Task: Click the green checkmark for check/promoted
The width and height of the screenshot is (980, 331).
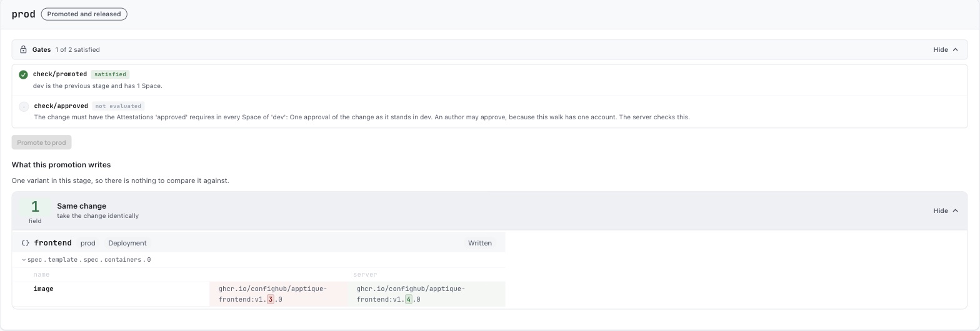Action: (23, 74)
